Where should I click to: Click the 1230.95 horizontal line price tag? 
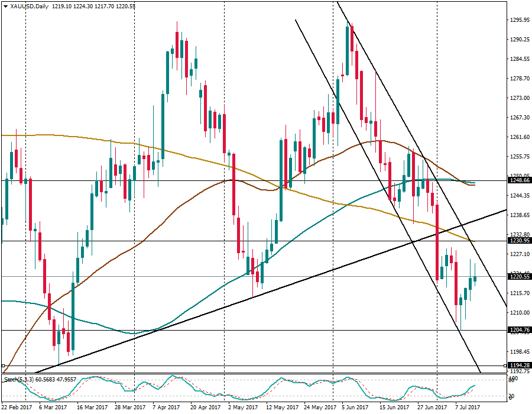[518, 241]
